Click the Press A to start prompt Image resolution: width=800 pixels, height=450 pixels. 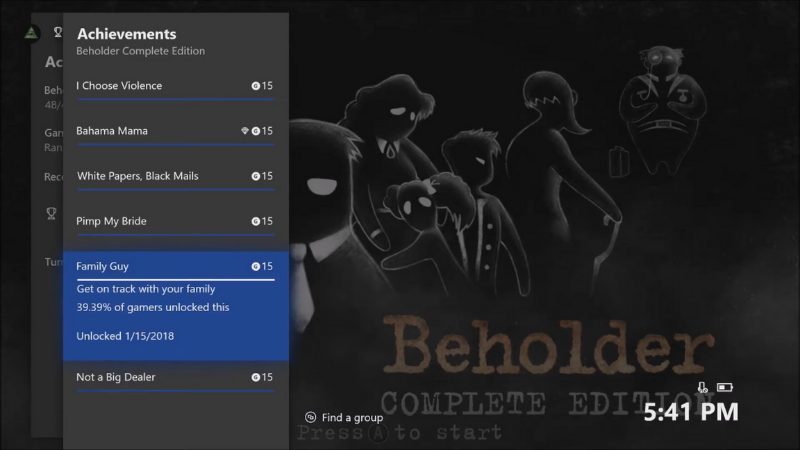[x=398, y=433]
